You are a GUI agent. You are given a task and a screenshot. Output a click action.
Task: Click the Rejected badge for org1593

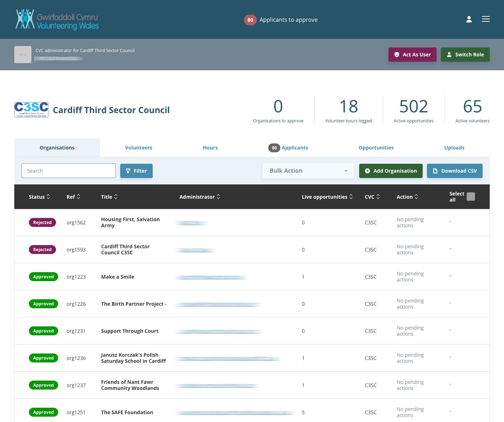click(42, 250)
